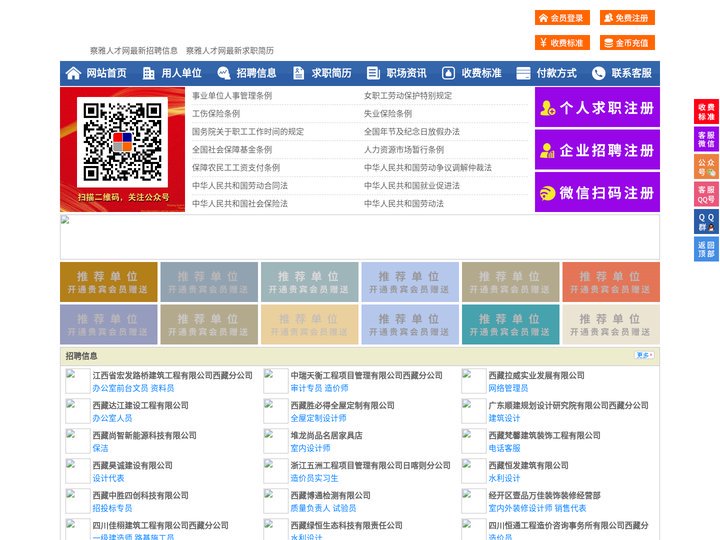The height and width of the screenshot is (540, 720).
Task: Click the 企业招聘注册 purple banner
Action: [x=597, y=150]
